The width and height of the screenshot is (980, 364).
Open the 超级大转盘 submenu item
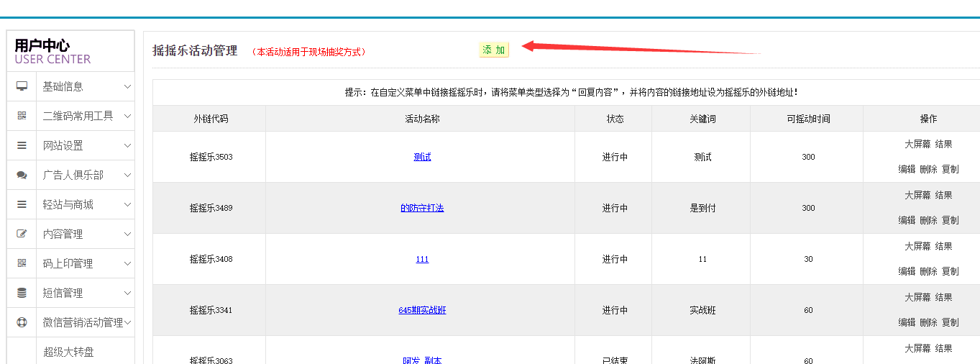coord(68,352)
